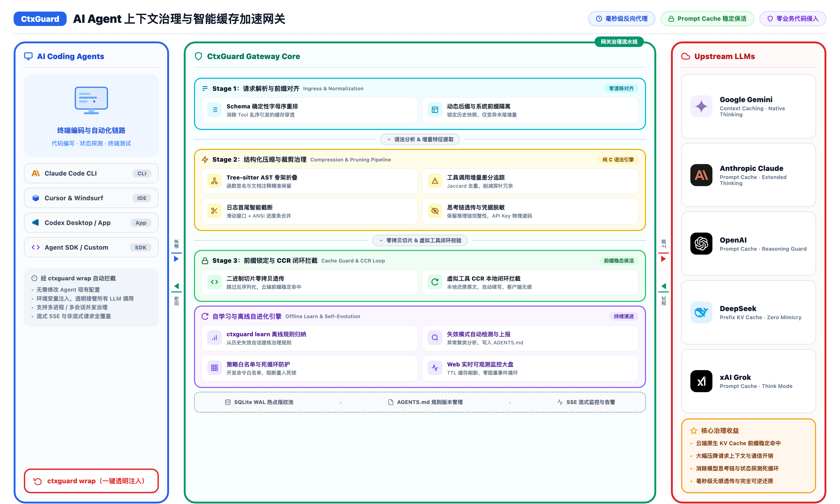The width and height of the screenshot is (840, 504).
Task: Click the ctxguard wrap（一键透明注入）button
Action: 91,481
